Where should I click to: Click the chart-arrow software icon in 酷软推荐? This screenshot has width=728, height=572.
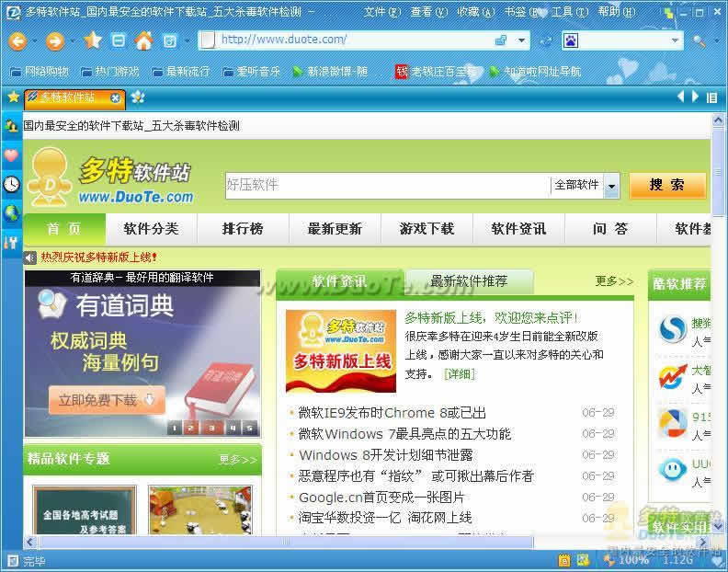tap(673, 377)
